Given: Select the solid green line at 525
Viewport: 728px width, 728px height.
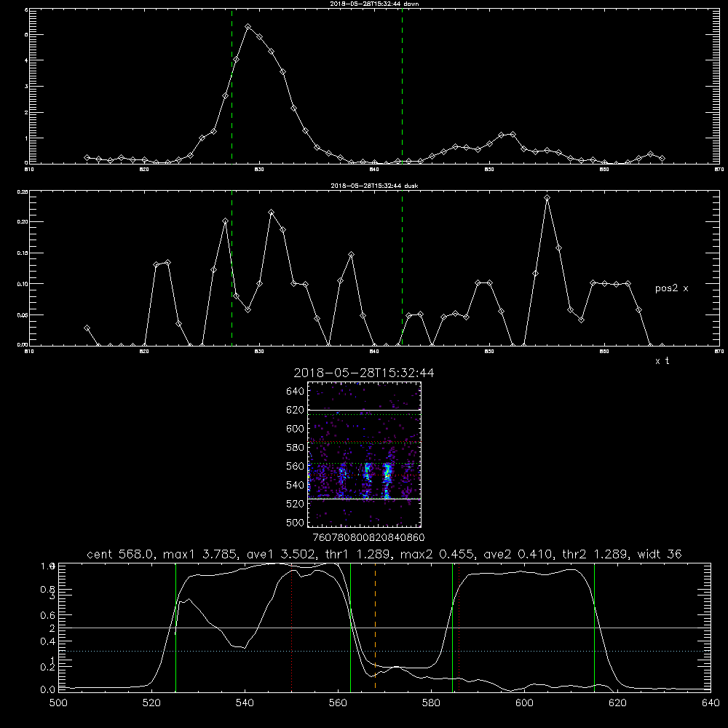Looking at the screenshot, I should [175, 627].
